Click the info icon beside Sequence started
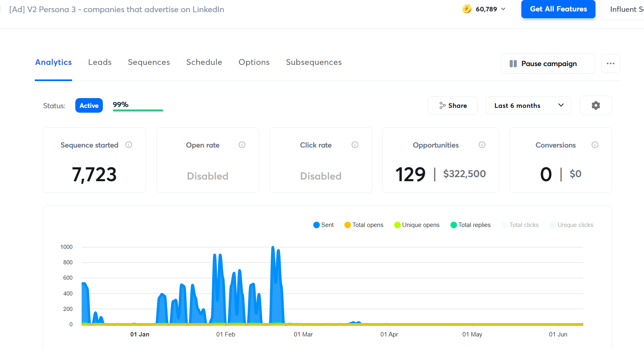The image size is (644, 349). (129, 145)
